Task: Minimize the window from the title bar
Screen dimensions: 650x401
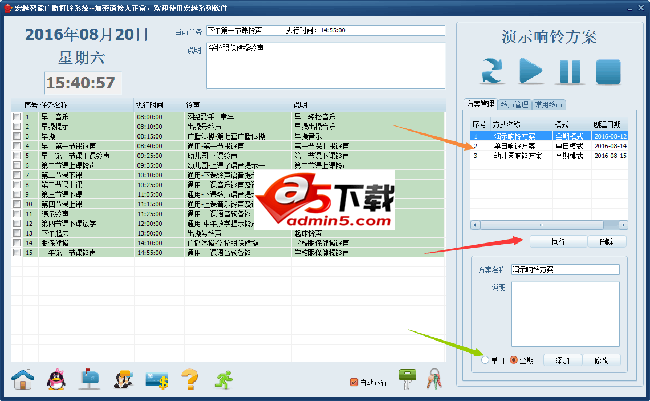Action: point(630,8)
